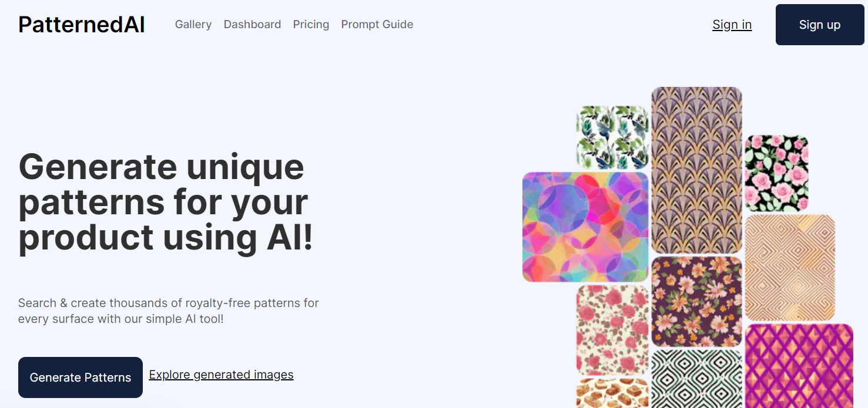Follow the Explore generated images link
The width and height of the screenshot is (868, 408).
click(221, 375)
